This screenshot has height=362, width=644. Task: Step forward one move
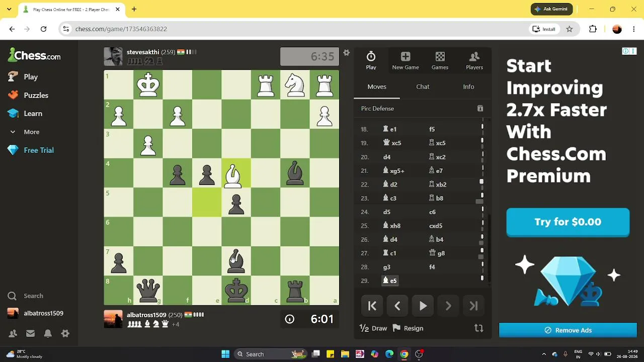448,306
